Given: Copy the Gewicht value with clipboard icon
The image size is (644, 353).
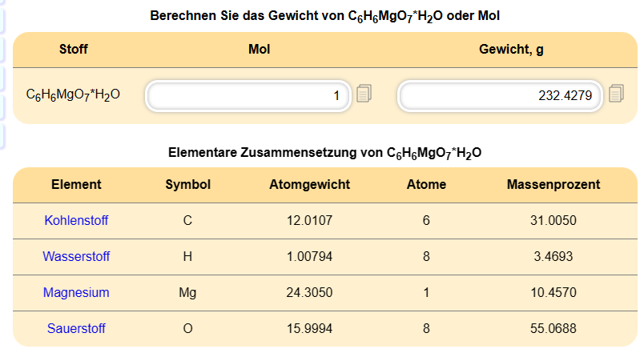Looking at the screenshot, I should (616, 94).
